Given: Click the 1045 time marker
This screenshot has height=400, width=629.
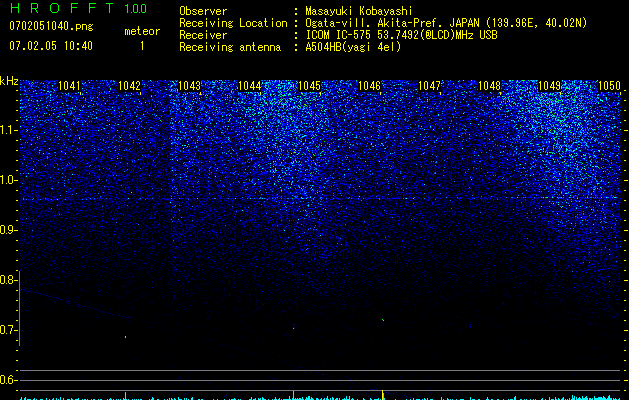Looking at the screenshot, I should [310, 86].
